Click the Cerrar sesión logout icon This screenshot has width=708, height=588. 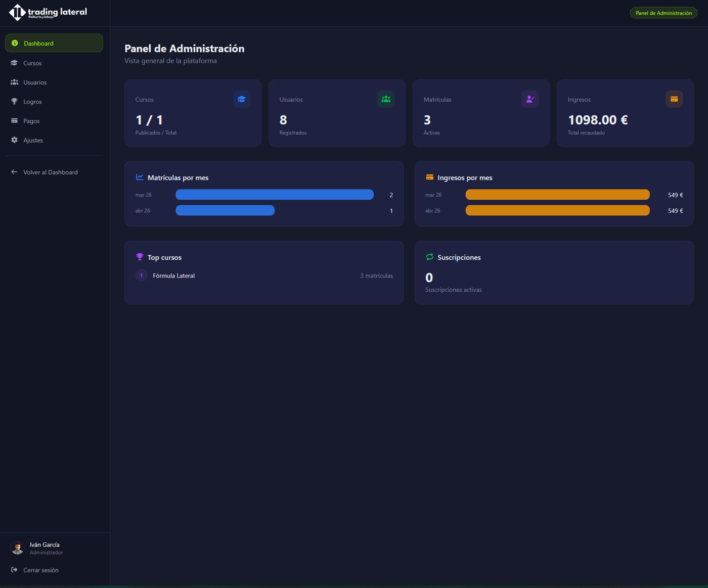click(x=14, y=570)
